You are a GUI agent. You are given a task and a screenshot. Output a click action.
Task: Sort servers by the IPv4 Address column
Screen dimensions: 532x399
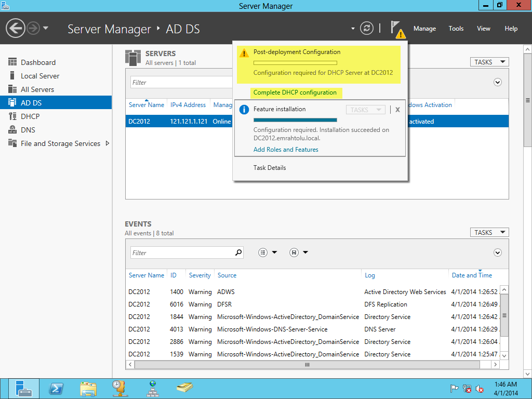point(188,105)
